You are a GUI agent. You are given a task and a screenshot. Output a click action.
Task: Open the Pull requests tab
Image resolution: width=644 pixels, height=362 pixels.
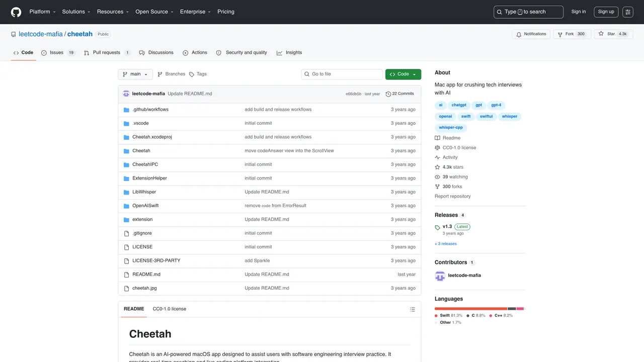point(107,52)
